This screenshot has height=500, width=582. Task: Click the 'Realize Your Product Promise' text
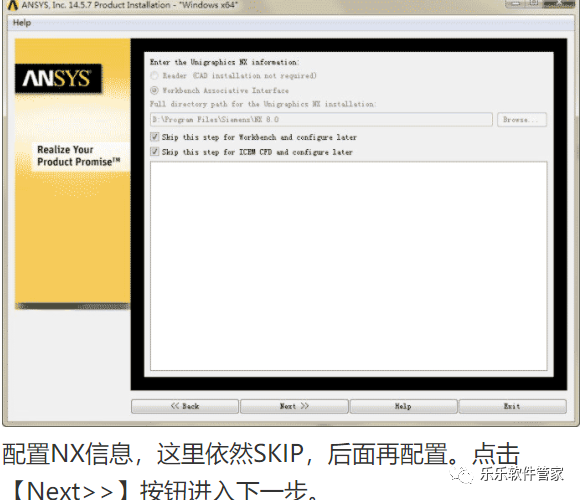[79, 156]
